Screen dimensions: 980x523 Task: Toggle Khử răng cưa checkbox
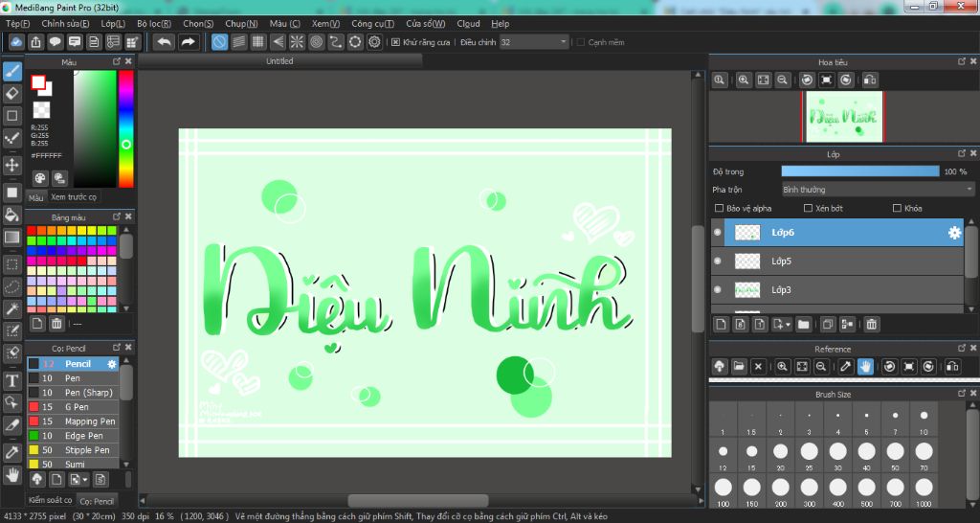tap(395, 42)
